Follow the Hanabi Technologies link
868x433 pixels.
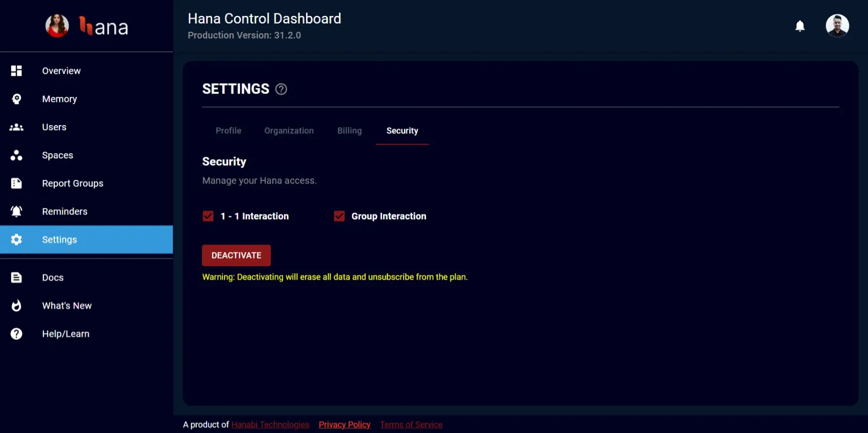[x=270, y=425]
